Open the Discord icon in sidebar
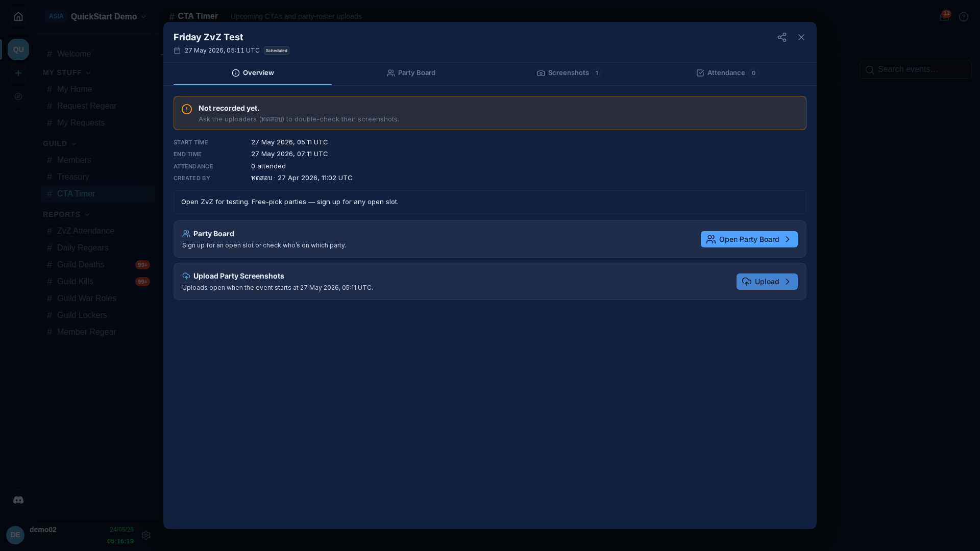 pyautogui.click(x=18, y=500)
